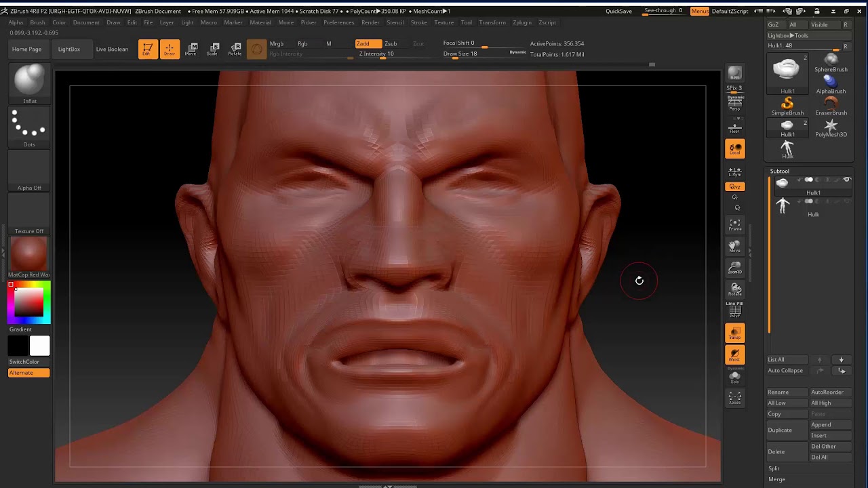Choose the Rotate tool in top shelf

(235, 49)
